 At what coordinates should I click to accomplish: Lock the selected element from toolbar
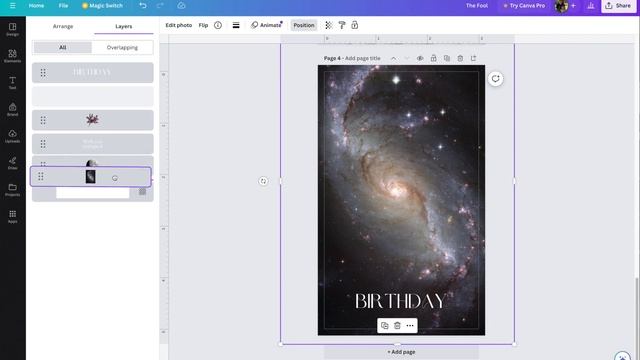pos(355,25)
